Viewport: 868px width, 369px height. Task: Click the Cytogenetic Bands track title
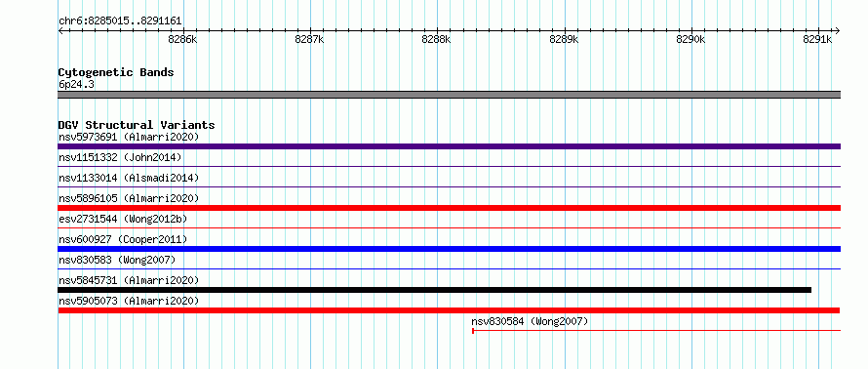pyautogui.click(x=116, y=72)
